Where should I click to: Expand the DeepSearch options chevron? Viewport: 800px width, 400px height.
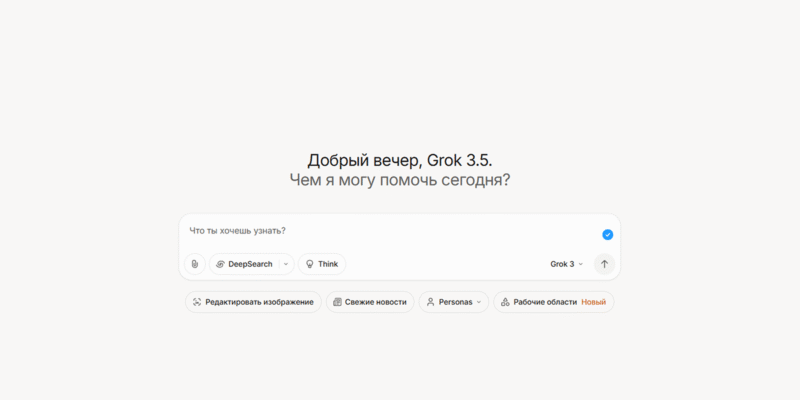click(x=286, y=264)
